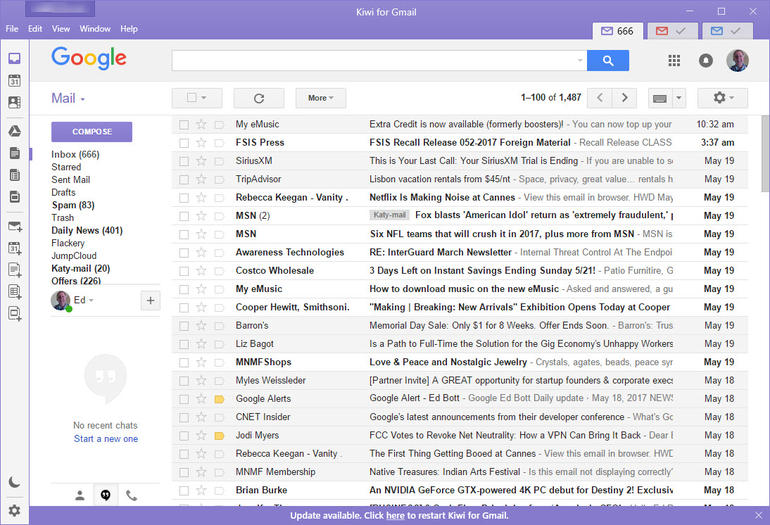Star the SiriusXM email
Viewport: 770px width, 525px height.
(x=201, y=161)
